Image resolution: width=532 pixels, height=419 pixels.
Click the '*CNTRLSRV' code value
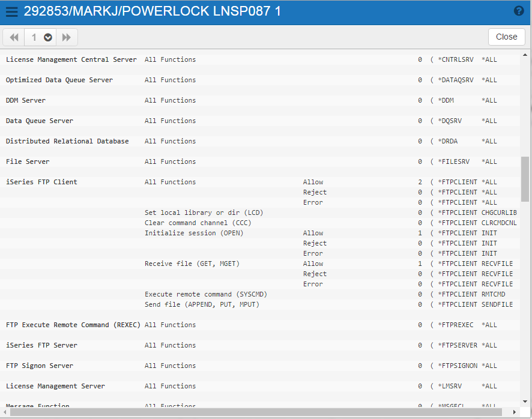(456, 59)
